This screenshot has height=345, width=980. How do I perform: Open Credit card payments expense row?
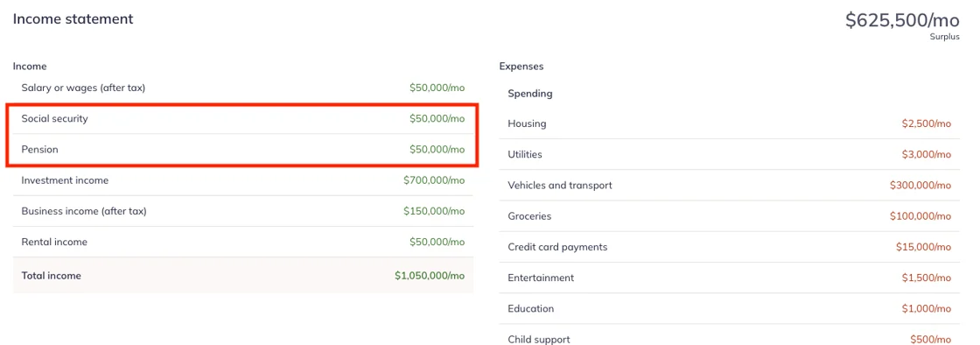coord(730,247)
